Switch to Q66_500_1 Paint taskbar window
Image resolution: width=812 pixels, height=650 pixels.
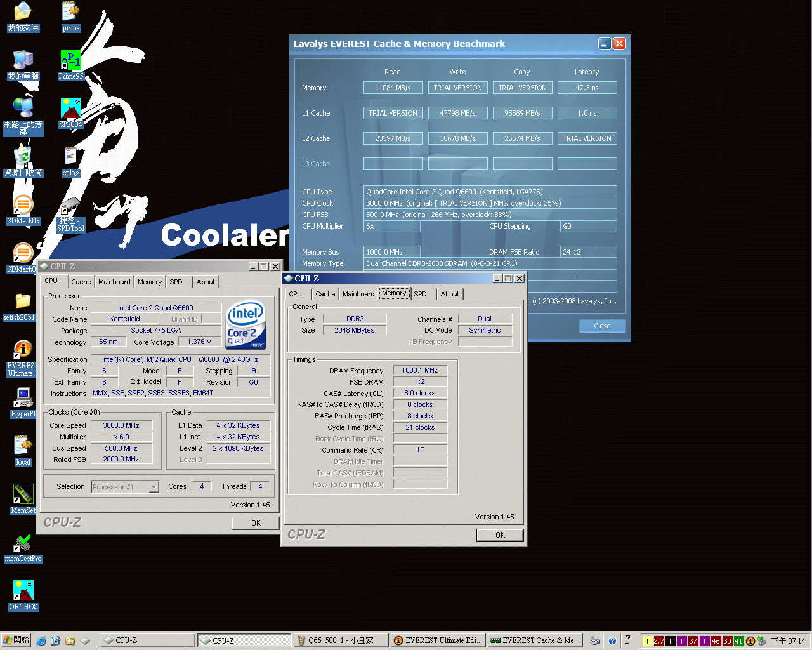pos(341,640)
